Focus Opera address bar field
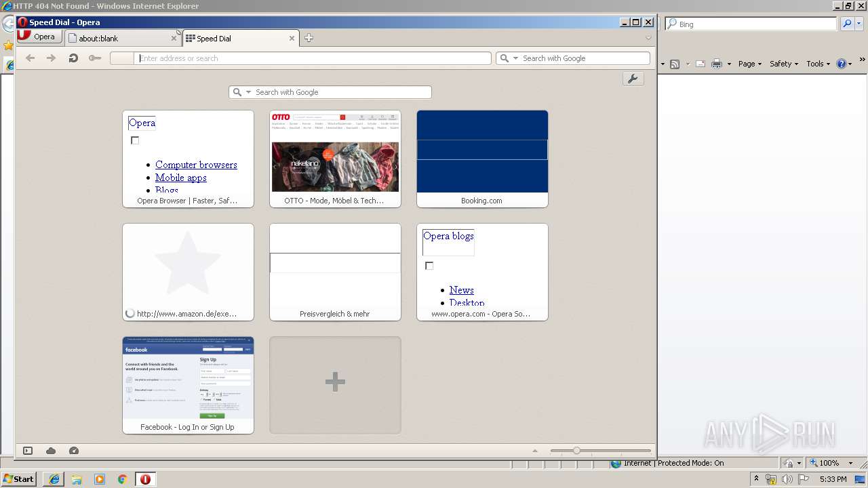868x488 pixels. [313, 58]
